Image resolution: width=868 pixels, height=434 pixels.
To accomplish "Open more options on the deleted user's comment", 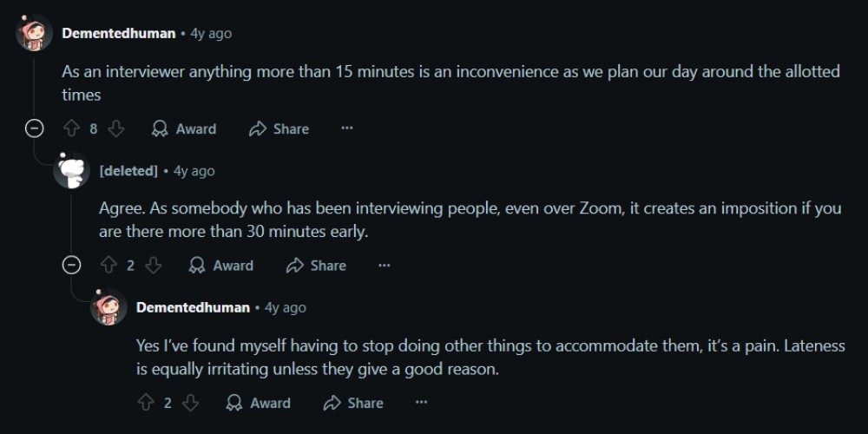I will pyautogui.click(x=385, y=266).
